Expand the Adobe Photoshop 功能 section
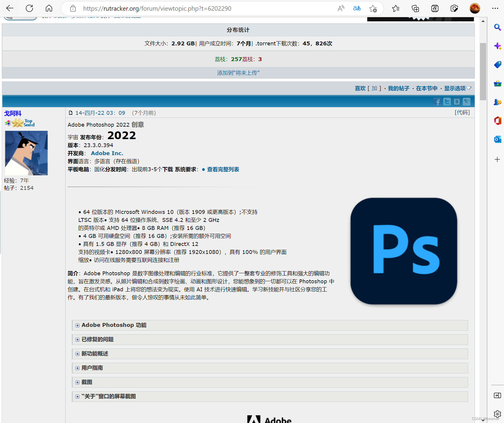 (77, 325)
